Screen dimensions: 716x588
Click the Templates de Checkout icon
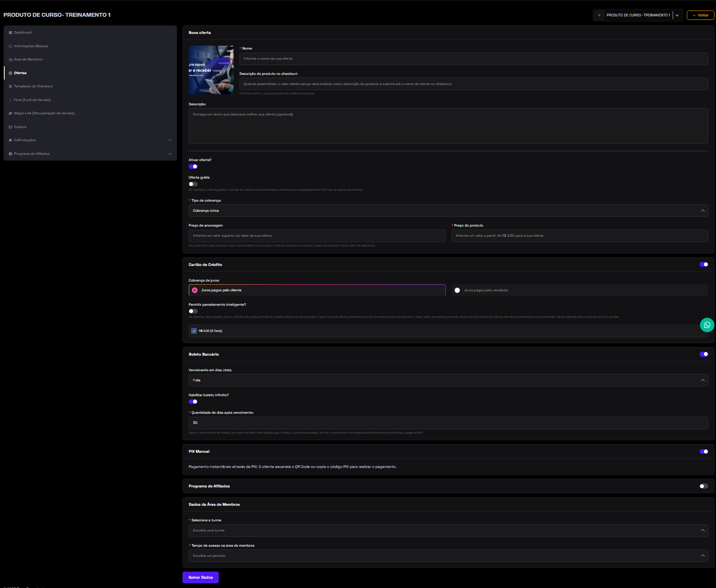tap(11, 87)
